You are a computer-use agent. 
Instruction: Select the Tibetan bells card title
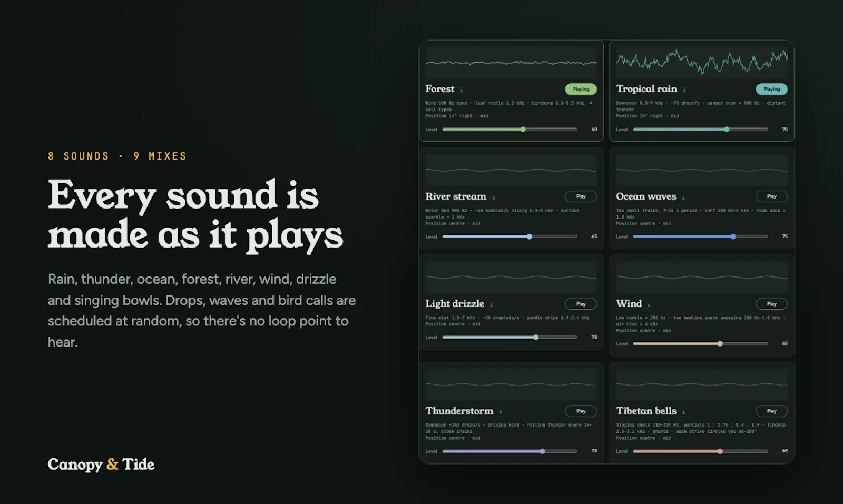[646, 411]
